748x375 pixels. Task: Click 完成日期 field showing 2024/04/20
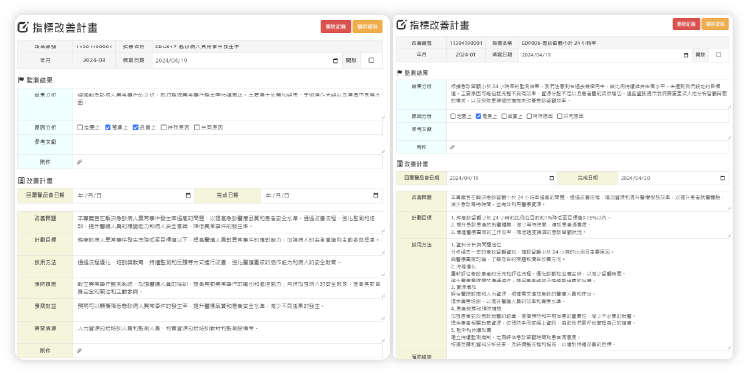pos(673,178)
